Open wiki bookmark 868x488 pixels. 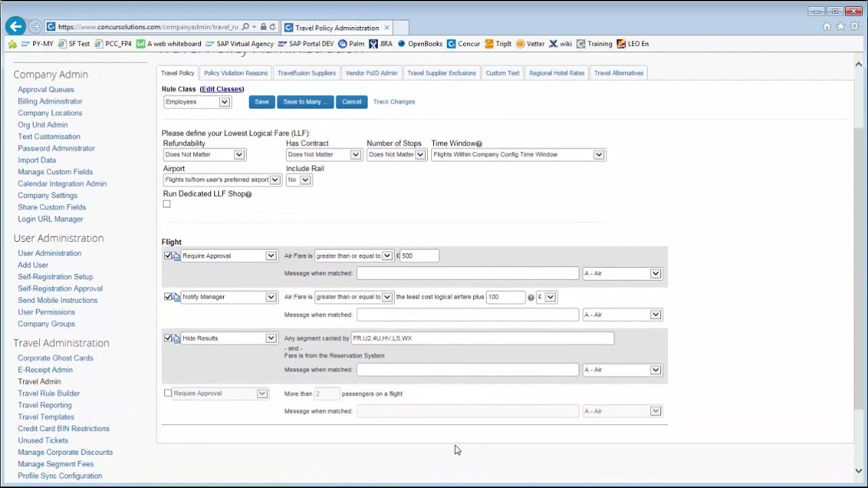[560, 44]
